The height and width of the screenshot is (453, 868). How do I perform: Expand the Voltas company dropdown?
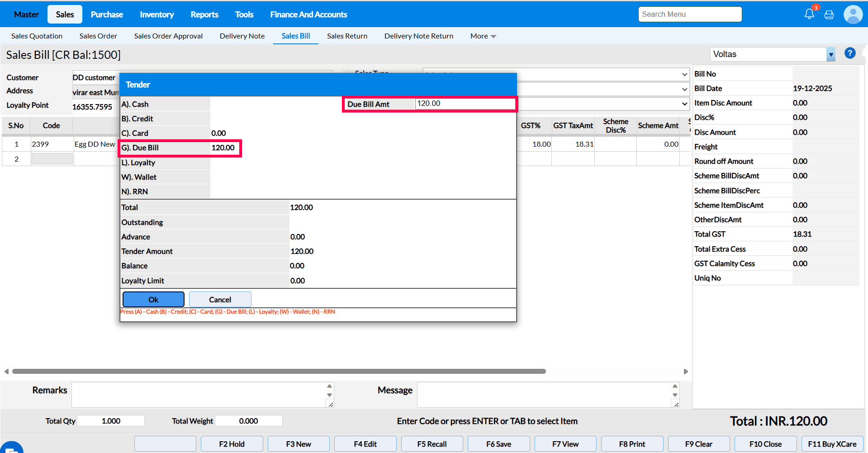point(830,54)
